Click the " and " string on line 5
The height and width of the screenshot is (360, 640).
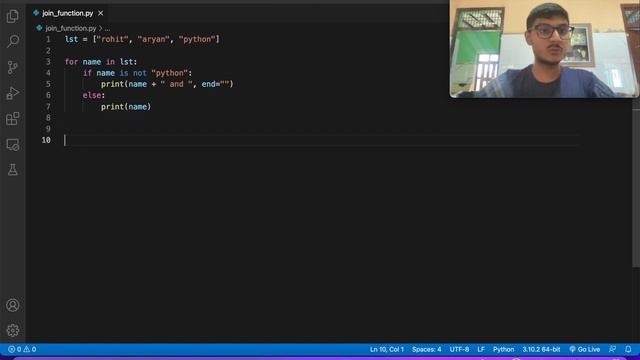coord(176,84)
